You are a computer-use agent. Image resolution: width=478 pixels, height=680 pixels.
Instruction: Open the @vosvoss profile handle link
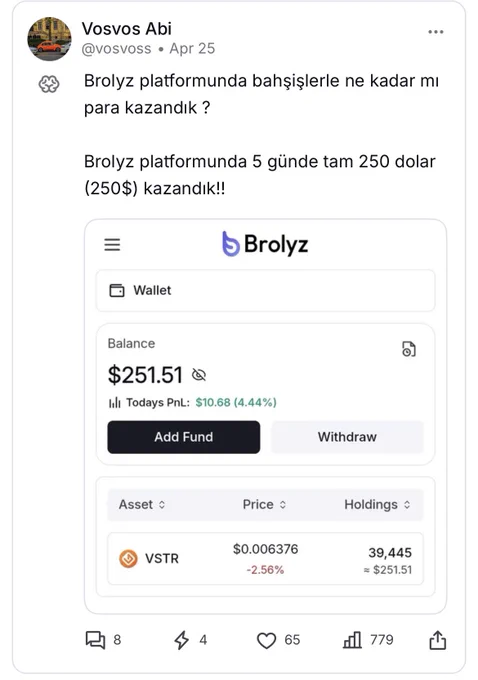point(116,49)
